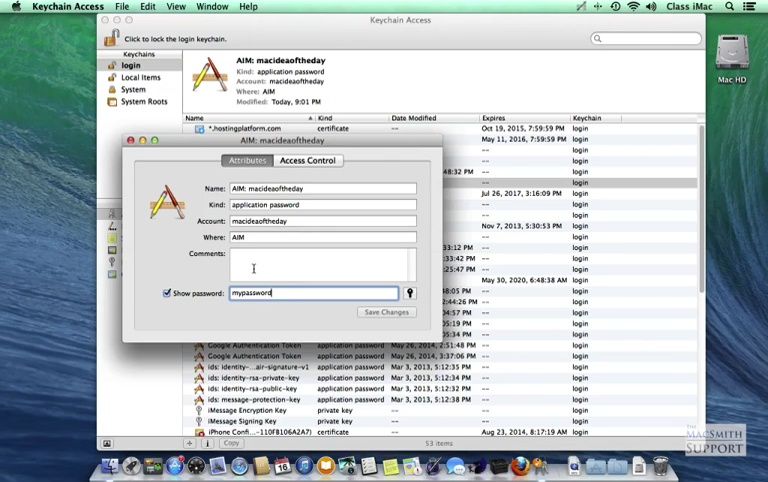Select the '*.hostingplatform.com' row
Viewport: 768px width, 482px height.
[x=441, y=128]
